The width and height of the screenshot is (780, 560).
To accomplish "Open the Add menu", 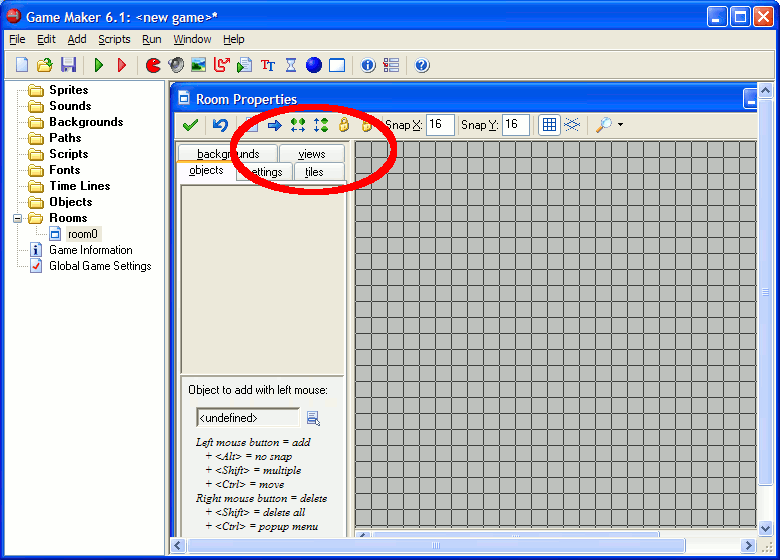I will coord(77,39).
